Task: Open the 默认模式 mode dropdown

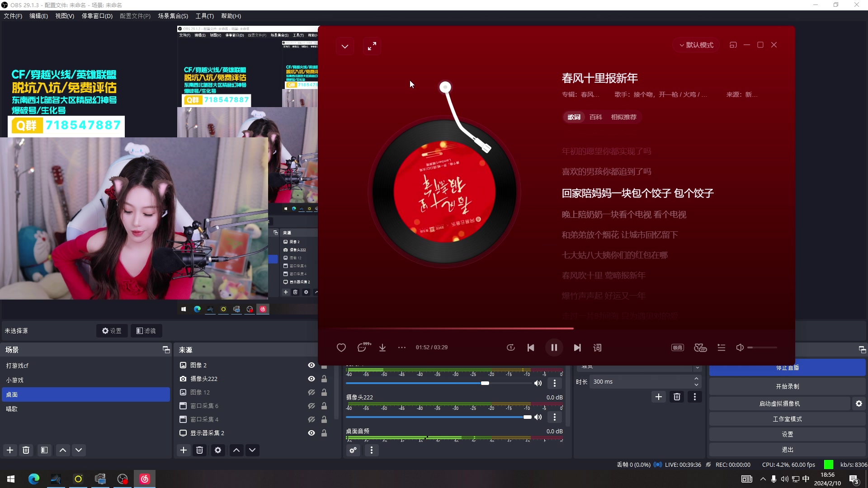Action: coord(696,45)
